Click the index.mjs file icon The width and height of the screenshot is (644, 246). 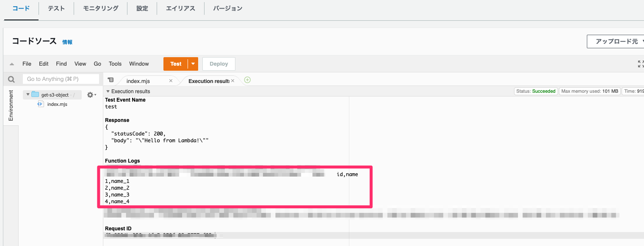click(x=41, y=104)
